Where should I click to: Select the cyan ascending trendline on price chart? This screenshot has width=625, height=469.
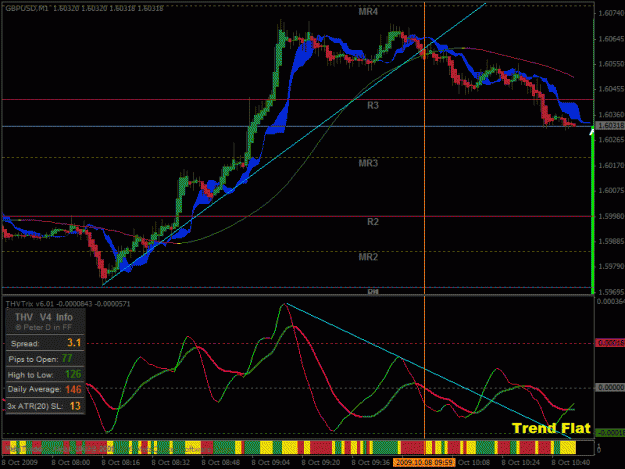pos(294,144)
